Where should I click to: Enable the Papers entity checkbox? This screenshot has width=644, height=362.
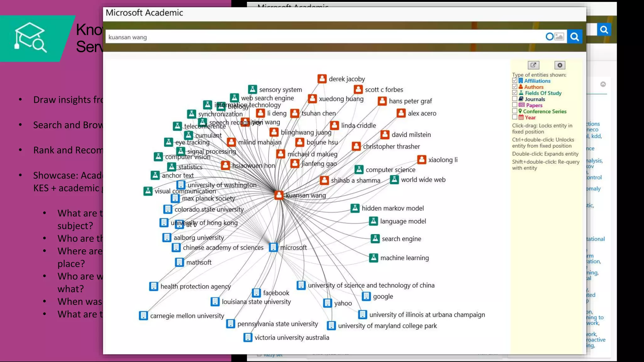tap(514, 105)
